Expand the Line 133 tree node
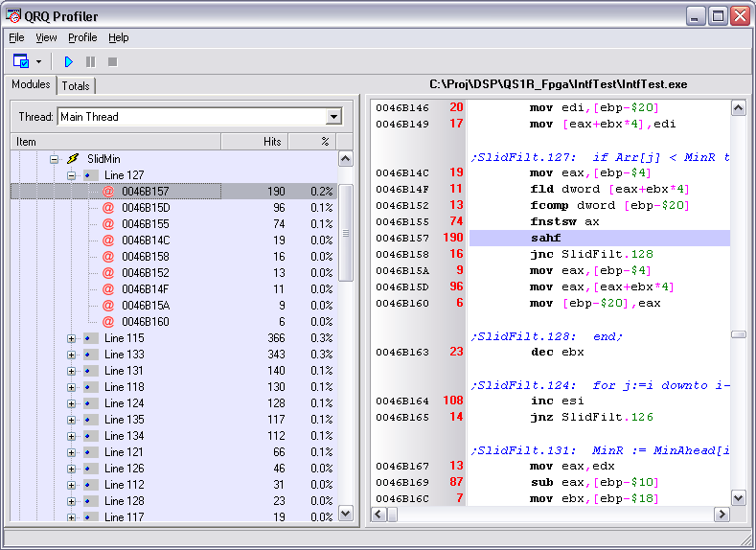The height and width of the screenshot is (550, 756). (x=72, y=355)
